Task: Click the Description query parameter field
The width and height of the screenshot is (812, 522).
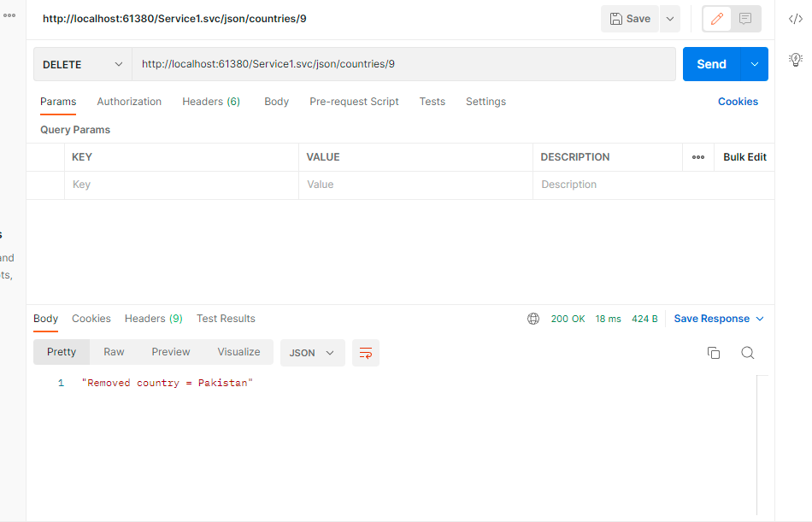Action: click(654, 185)
